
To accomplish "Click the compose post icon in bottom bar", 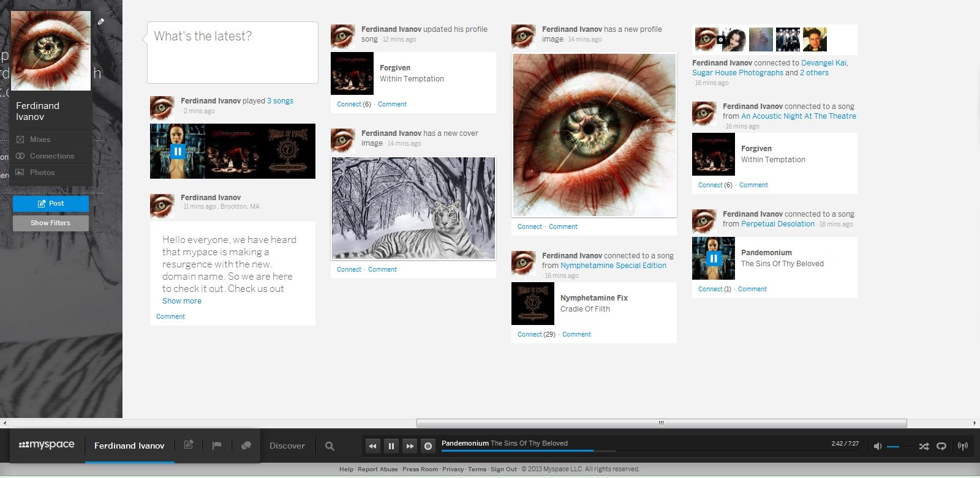I will pos(189,445).
